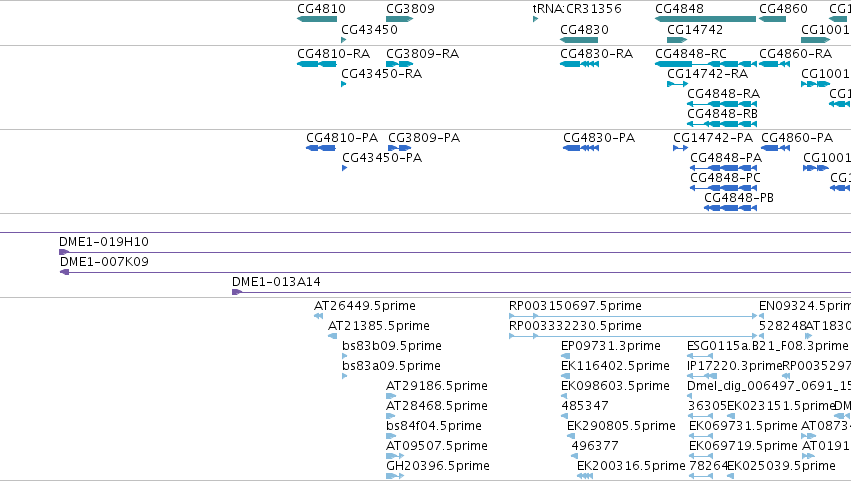
Task: Click the CG4848 gene long arrow bar
Action: click(x=706, y=19)
